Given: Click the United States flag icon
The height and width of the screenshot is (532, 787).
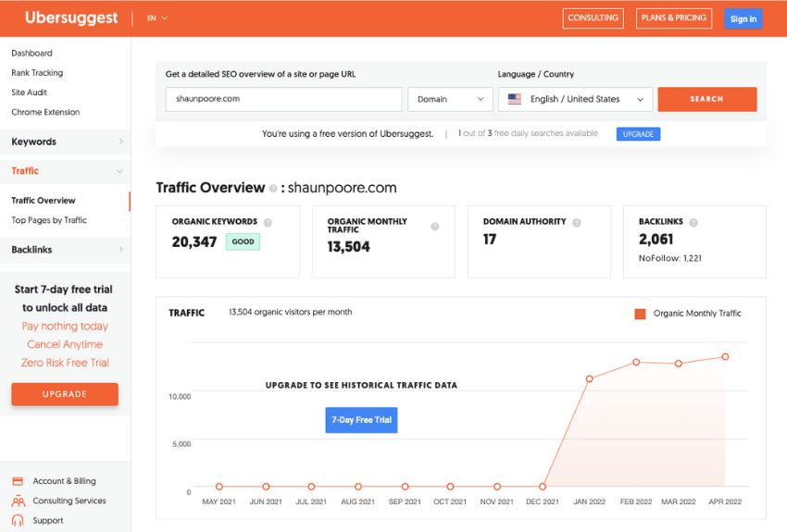Looking at the screenshot, I should [x=515, y=99].
